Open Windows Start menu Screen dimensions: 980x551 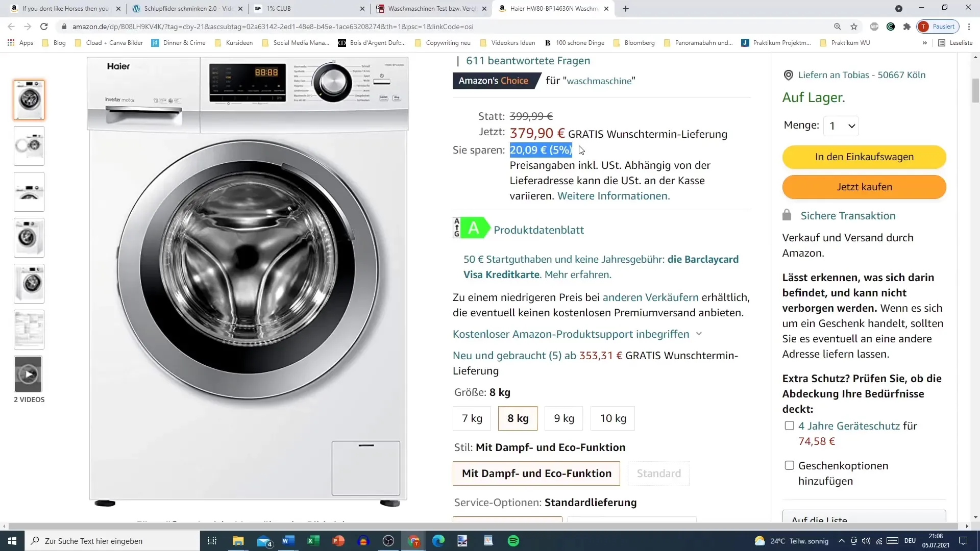pos(12,541)
